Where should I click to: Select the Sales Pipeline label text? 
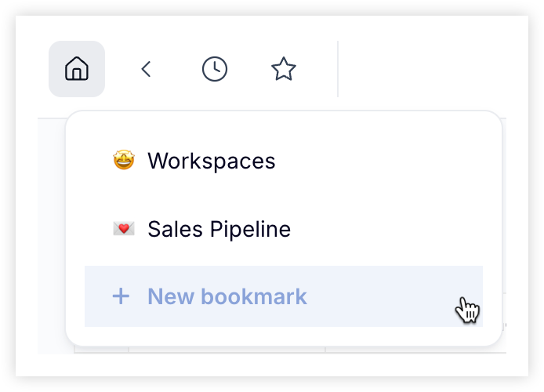pyautogui.click(x=219, y=229)
